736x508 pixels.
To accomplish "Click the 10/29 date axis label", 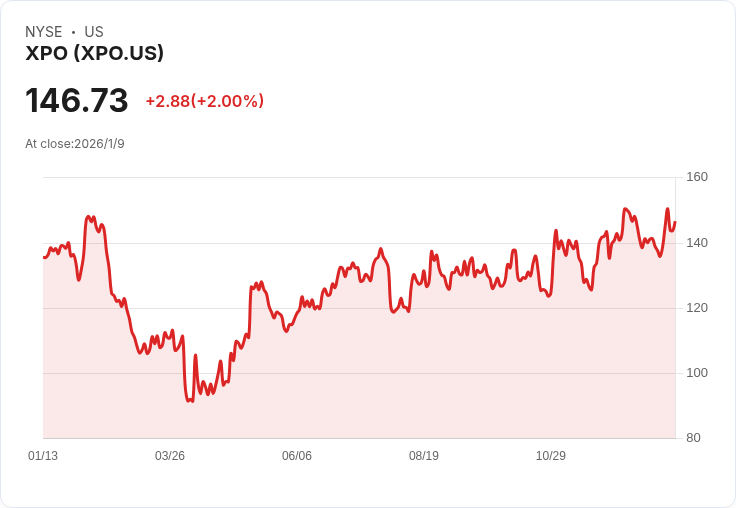I will click(x=551, y=456).
